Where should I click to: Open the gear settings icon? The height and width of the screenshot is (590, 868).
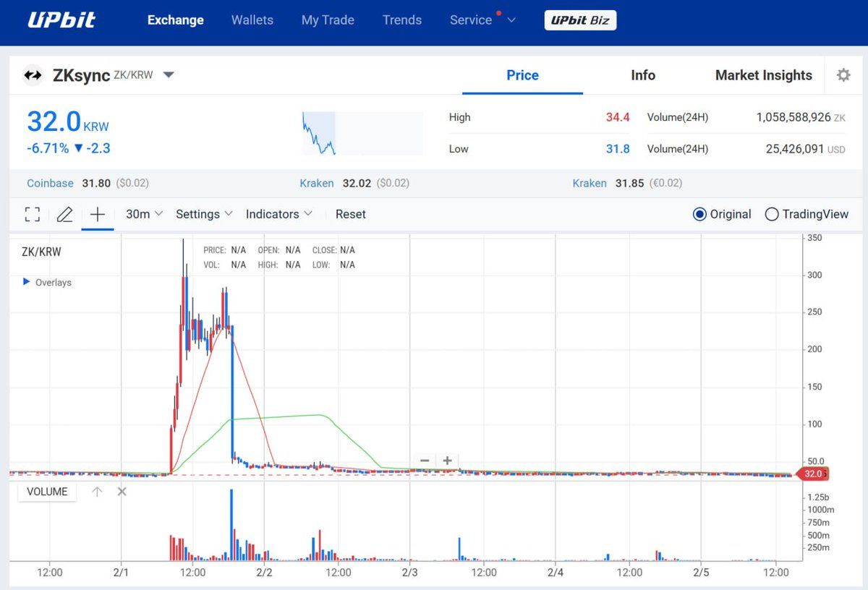coord(843,75)
